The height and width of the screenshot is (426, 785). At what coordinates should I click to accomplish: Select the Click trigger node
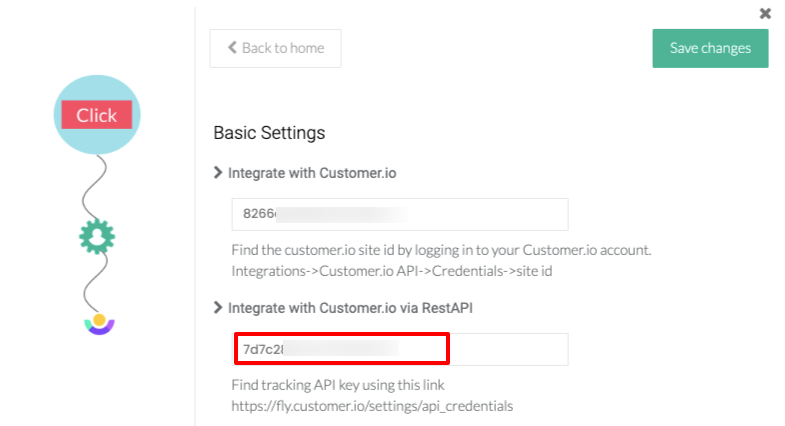97,115
